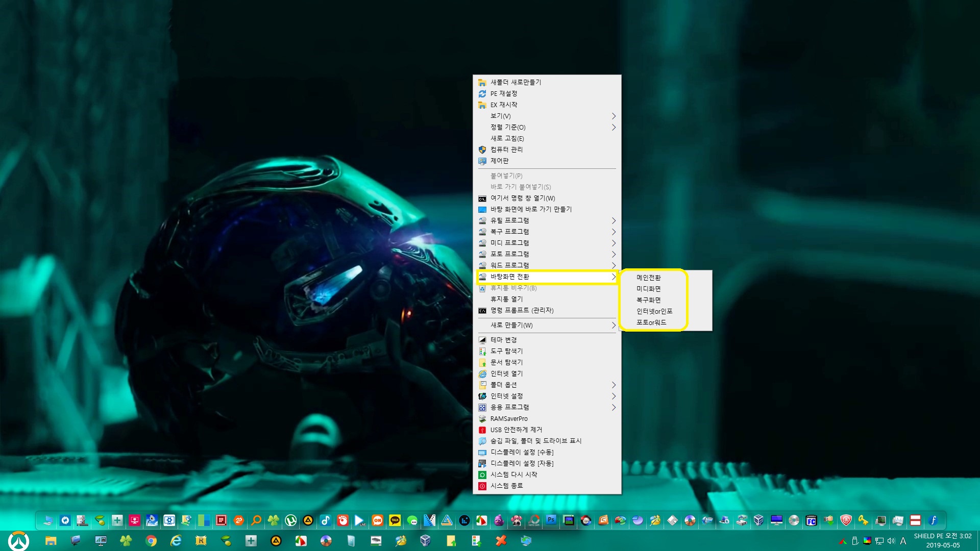
Task: Toggle 숨김 파일, 폴더 및 드라이브 표시
Action: click(x=547, y=441)
